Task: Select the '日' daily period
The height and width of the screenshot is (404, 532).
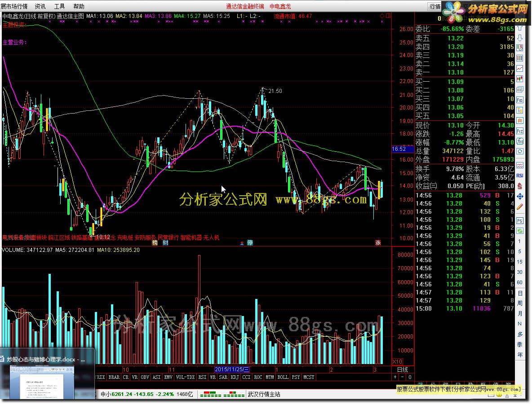Action: (520, 293)
